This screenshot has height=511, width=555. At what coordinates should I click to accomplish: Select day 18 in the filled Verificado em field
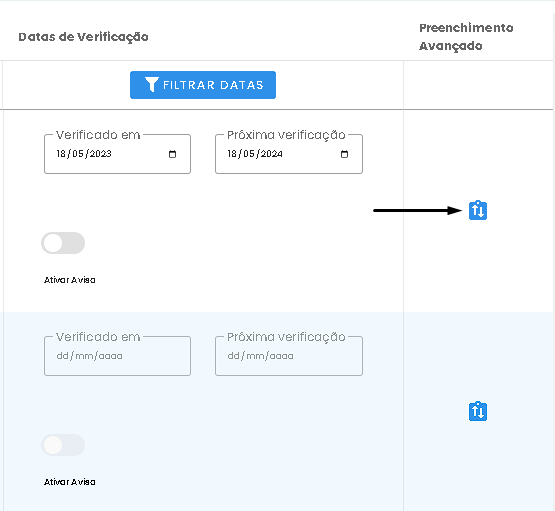pos(61,154)
